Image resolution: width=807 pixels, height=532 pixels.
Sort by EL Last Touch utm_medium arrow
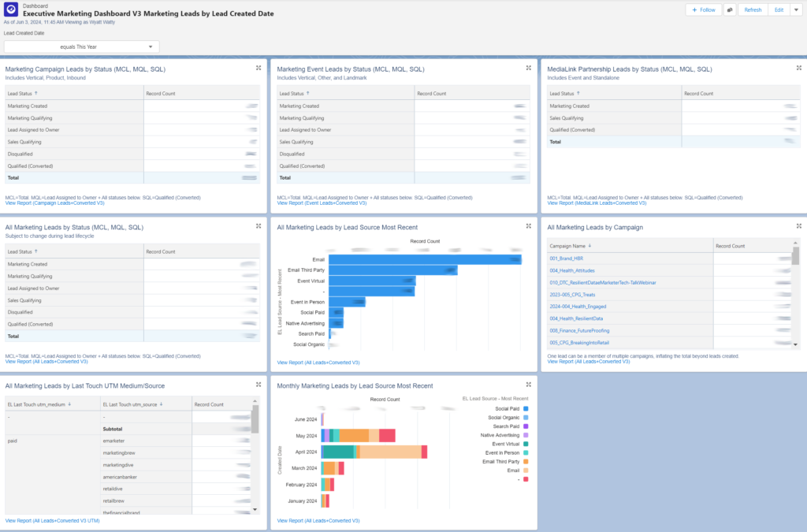click(x=69, y=404)
